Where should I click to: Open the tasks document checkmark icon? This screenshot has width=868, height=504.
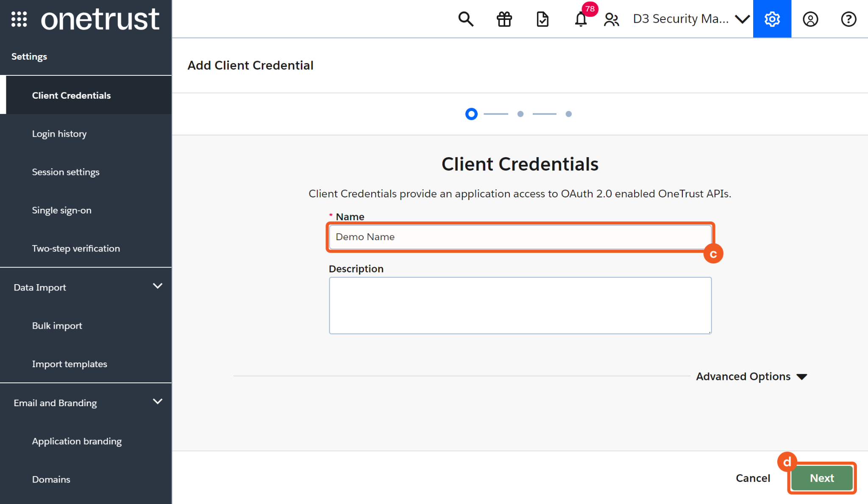542,19
